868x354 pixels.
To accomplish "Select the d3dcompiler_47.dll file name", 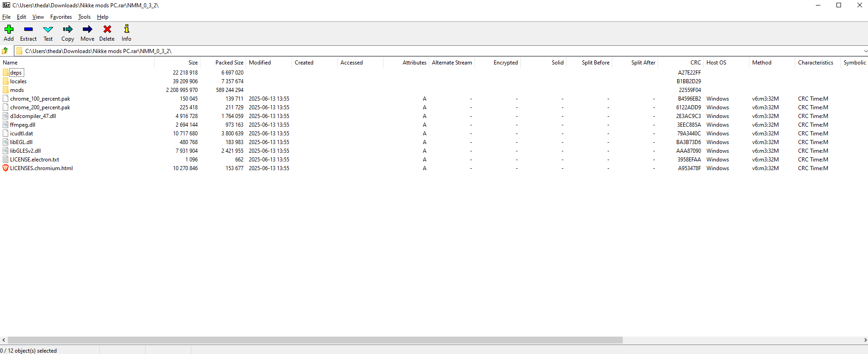I will pos(33,116).
